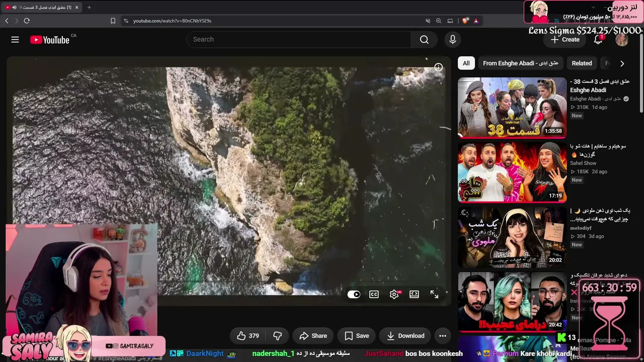Open the Brave Shields lion icon

[x=465, y=21]
